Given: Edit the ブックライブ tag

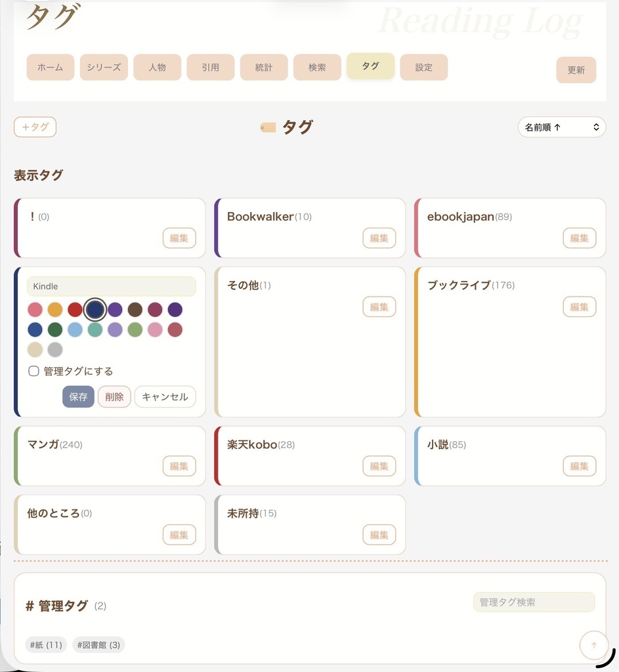Looking at the screenshot, I should (579, 307).
